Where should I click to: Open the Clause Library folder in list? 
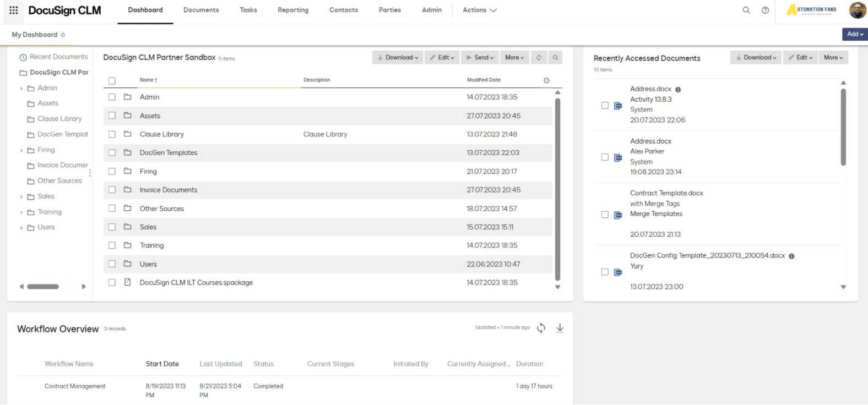tap(162, 134)
